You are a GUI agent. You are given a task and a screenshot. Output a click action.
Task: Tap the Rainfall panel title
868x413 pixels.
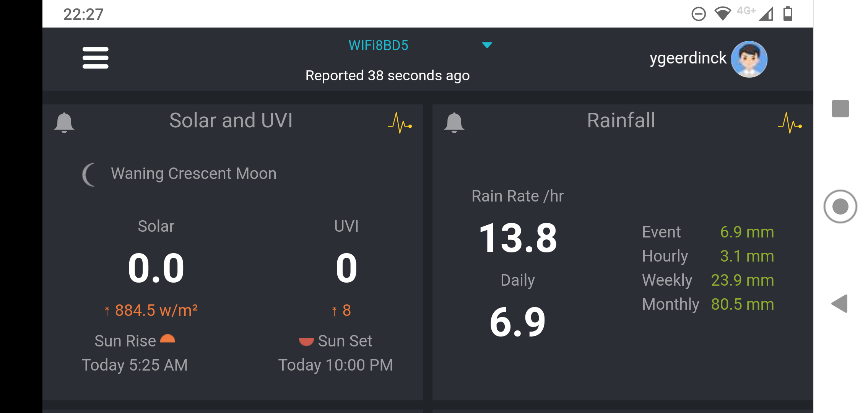coord(621,120)
